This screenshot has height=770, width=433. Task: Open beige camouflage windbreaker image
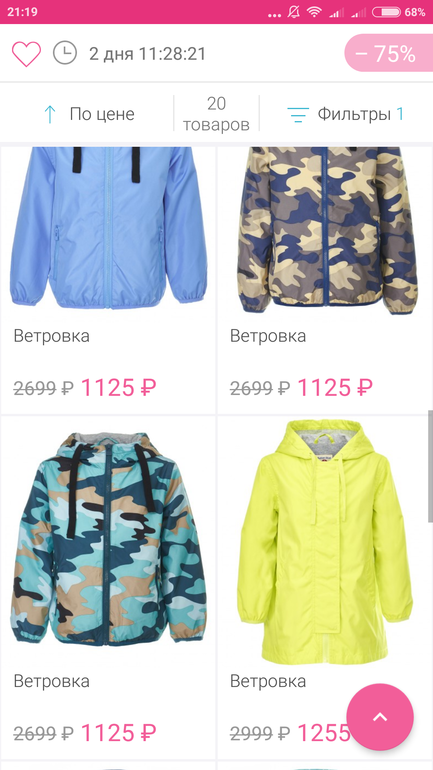[327, 230]
